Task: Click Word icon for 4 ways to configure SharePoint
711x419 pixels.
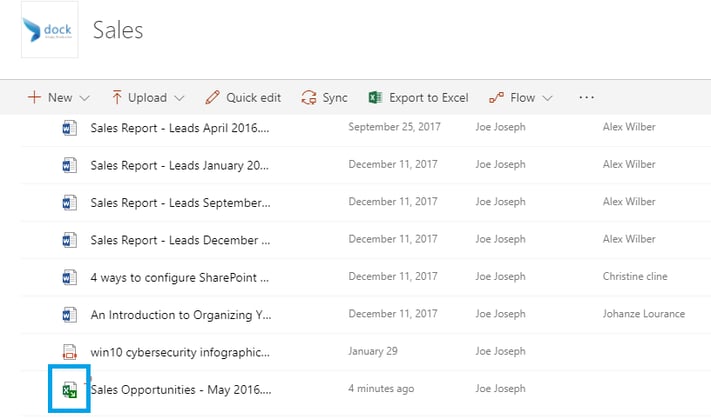Action: coord(69,277)
